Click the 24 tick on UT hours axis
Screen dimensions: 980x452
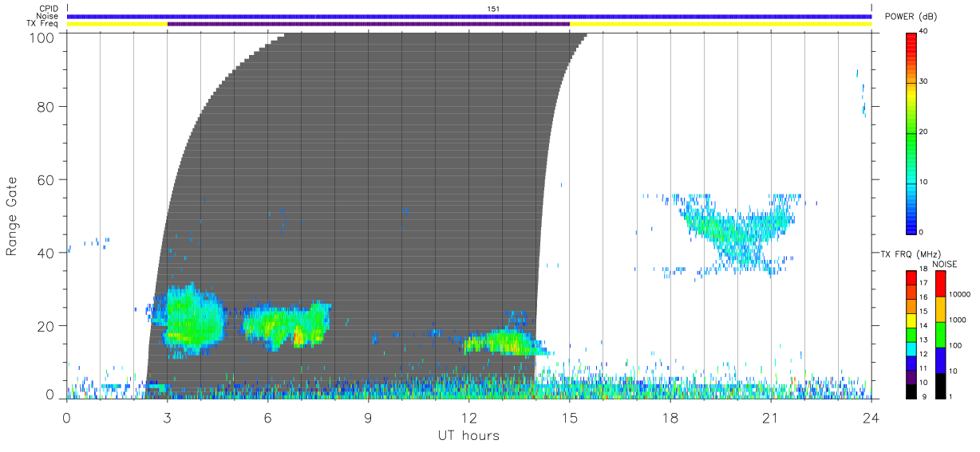[871, 417]
